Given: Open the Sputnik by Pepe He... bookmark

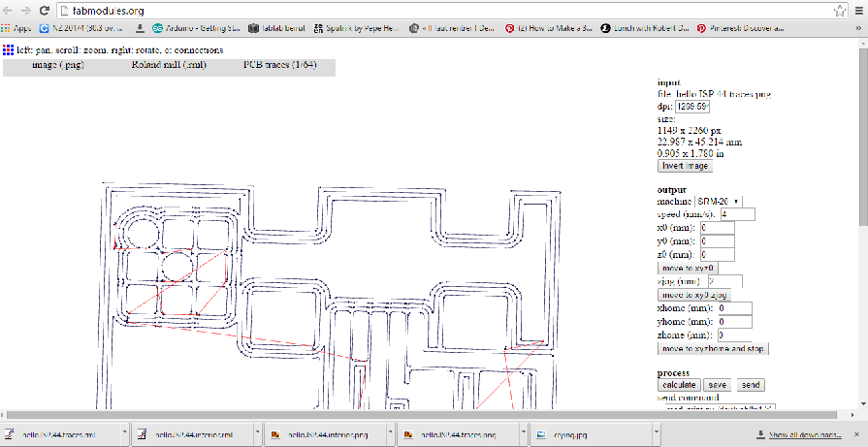Looking at the screenshot, I should 355,28.
